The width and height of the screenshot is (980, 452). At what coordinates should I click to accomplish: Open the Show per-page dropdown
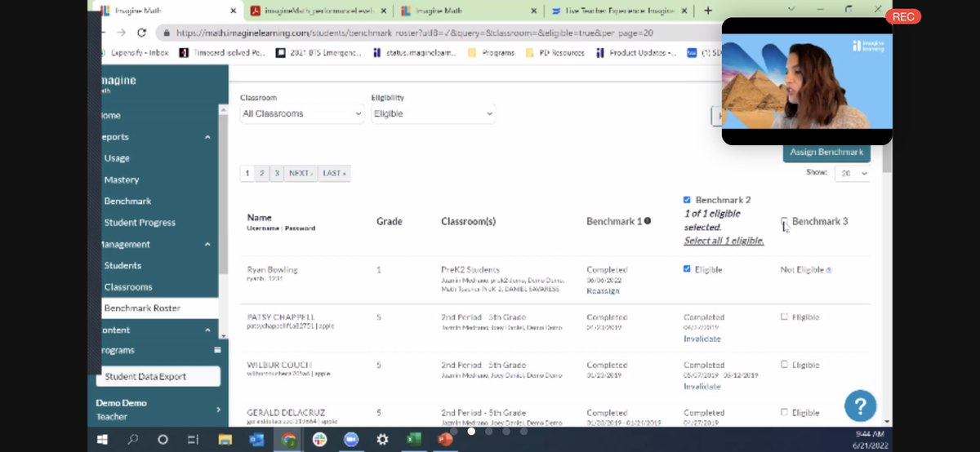click(852, 173)
